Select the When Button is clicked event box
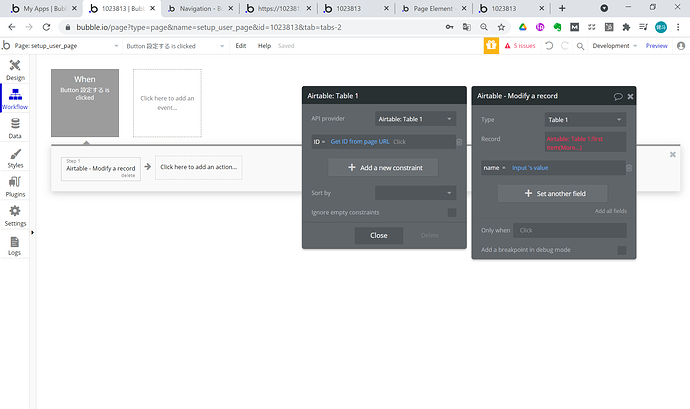 point(85,103)
